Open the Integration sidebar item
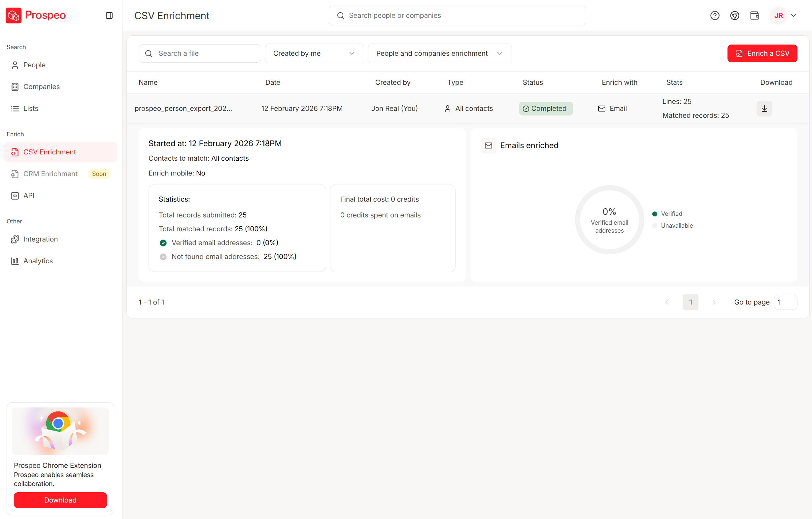Image resolution: width=812 pixels, height=519 pixels. (x=40, y=239)
